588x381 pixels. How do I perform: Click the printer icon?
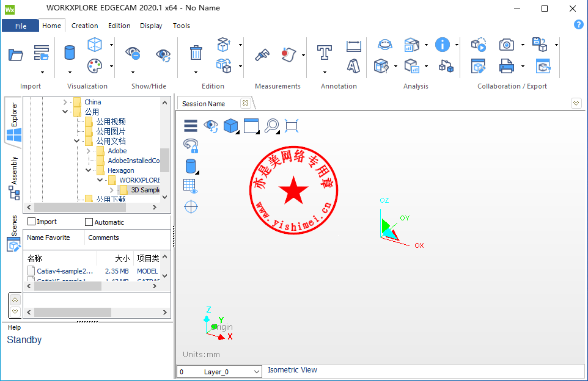[507, 67]
